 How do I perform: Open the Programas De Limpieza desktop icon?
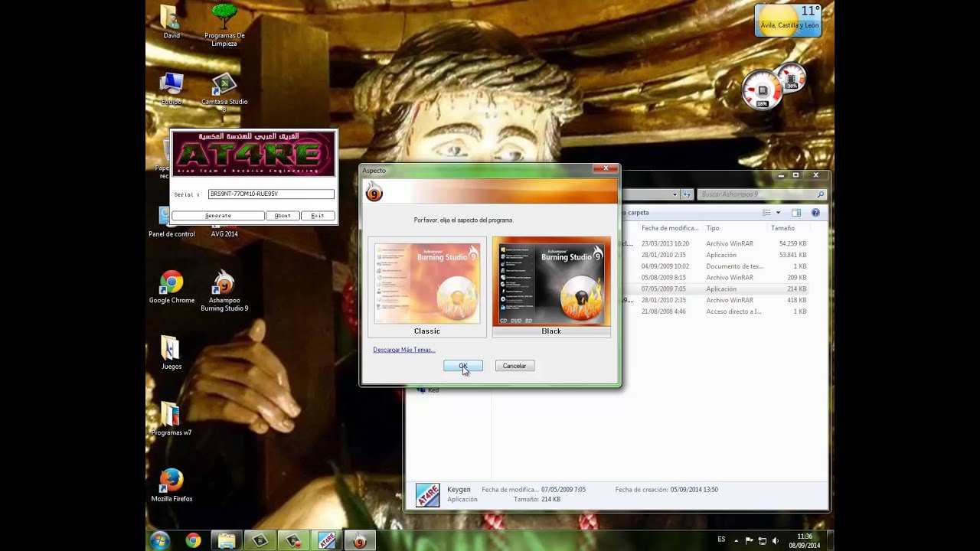coord(224,25)
